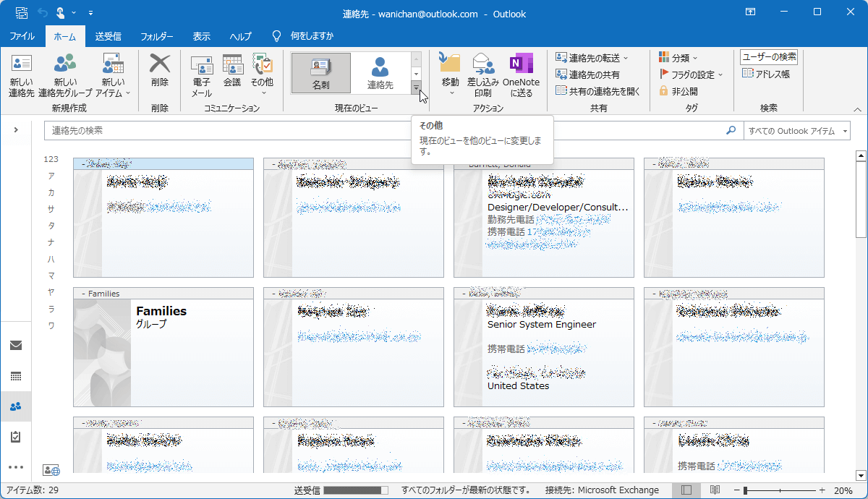Click the contact card globe icon
This screenshot has height=499, width=868.
pos(51,471)
